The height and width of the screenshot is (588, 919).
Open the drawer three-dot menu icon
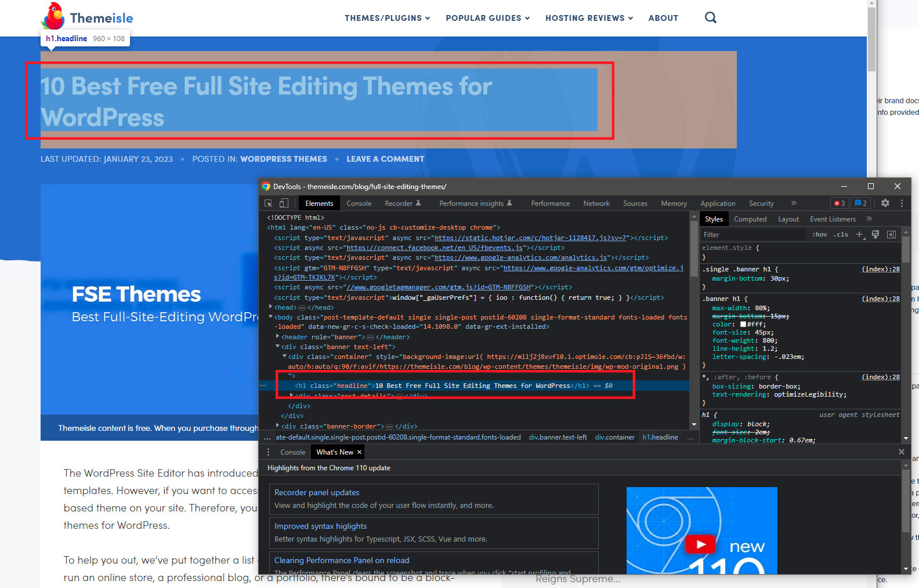coord(268,452)
